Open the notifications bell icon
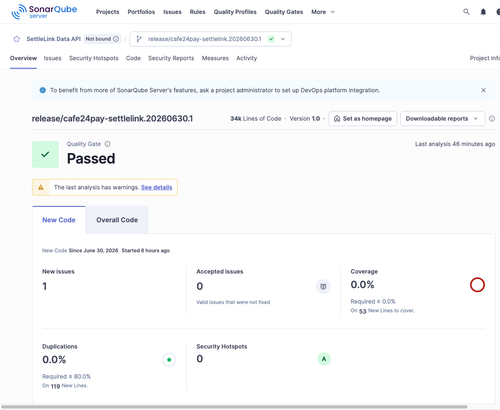The width and height of the screenshot is (500, 410). coord(483,12)
